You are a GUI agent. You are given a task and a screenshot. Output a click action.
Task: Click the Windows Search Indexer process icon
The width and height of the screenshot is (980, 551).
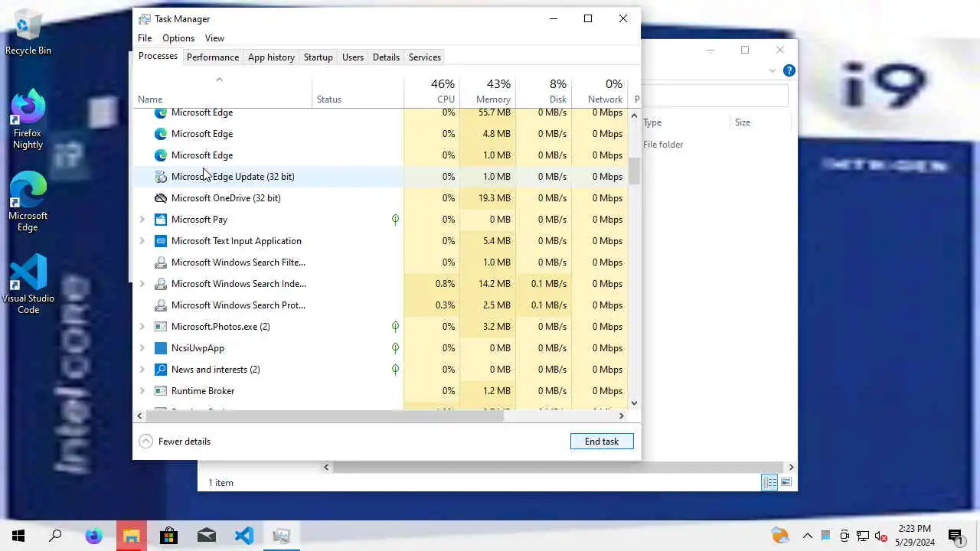click(x=161, y=284)
